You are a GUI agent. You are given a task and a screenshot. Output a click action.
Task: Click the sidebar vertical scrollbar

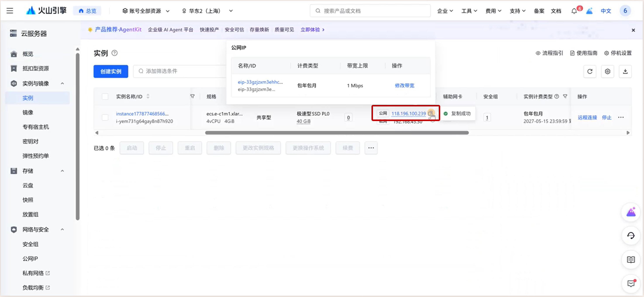(x=78, y=136)
